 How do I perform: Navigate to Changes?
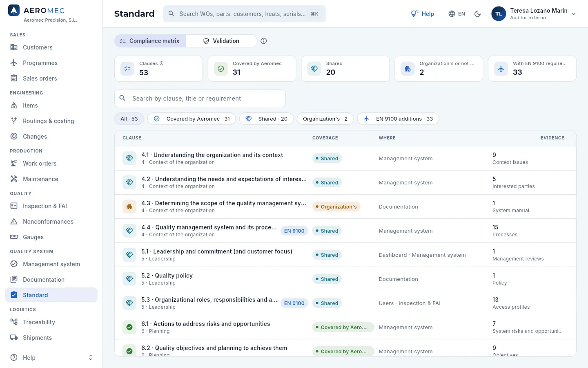51,137
